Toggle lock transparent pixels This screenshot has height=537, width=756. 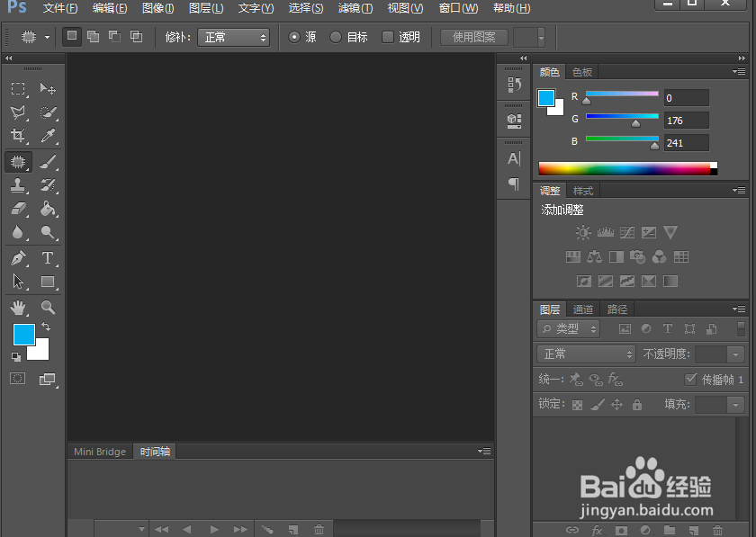pyautogui.click(x=577, y=405)
